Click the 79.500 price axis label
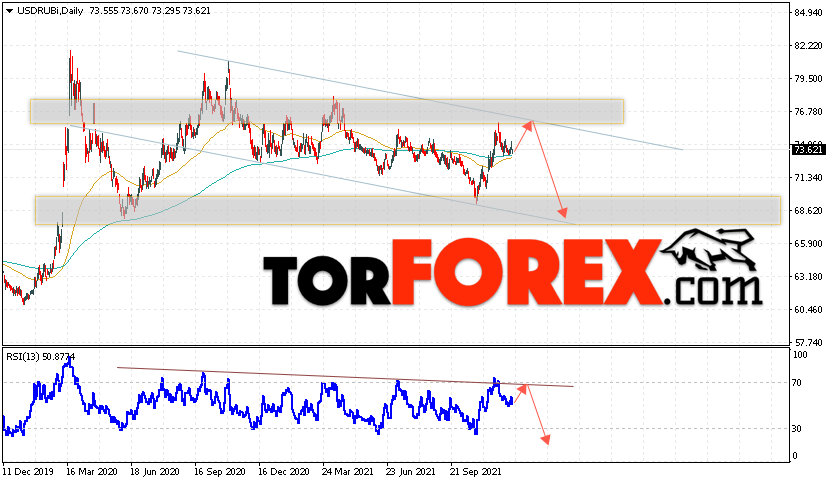 [808, 79]
